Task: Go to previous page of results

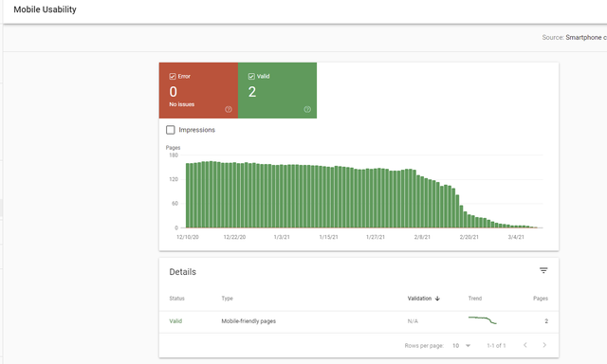Action: pyautogui.click(x=524, y=345)
